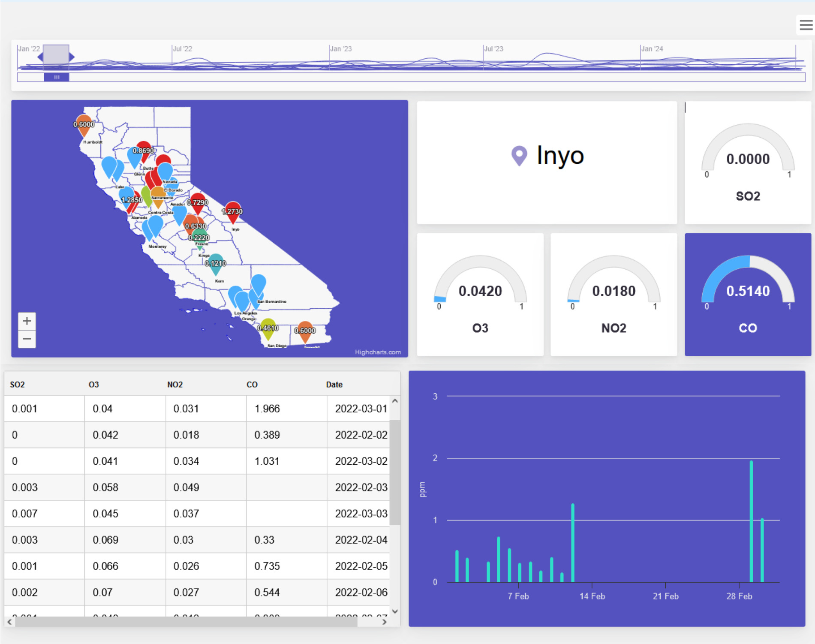Image resolution: width=815 pixels, height=644 pixels.
Task: Select the Kern 0.1210 teal pin
Action: coord(216,264)
